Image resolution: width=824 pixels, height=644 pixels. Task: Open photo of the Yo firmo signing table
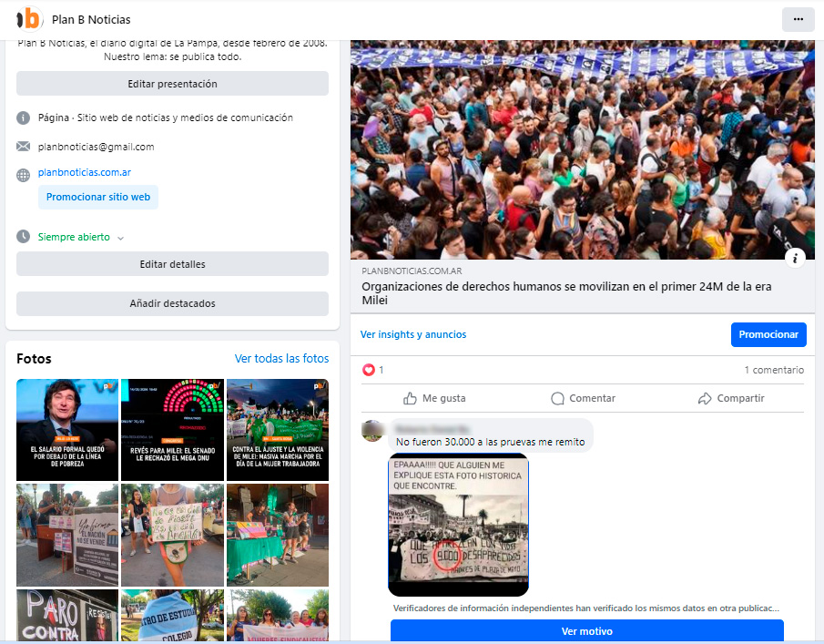67,535
